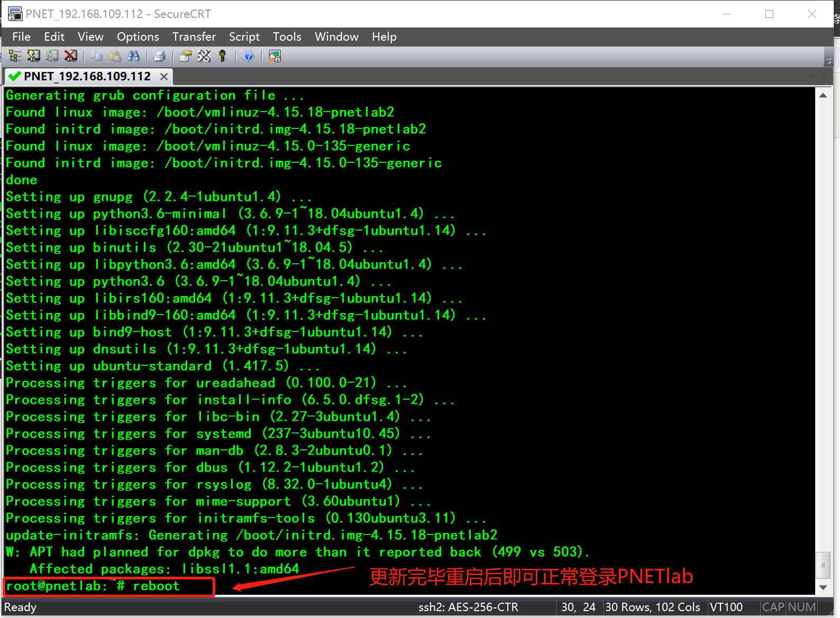Viewport: 840px width, 618px height.
Task: Click the 'Ready' status bar text
Action: click(x=20, y=607)
